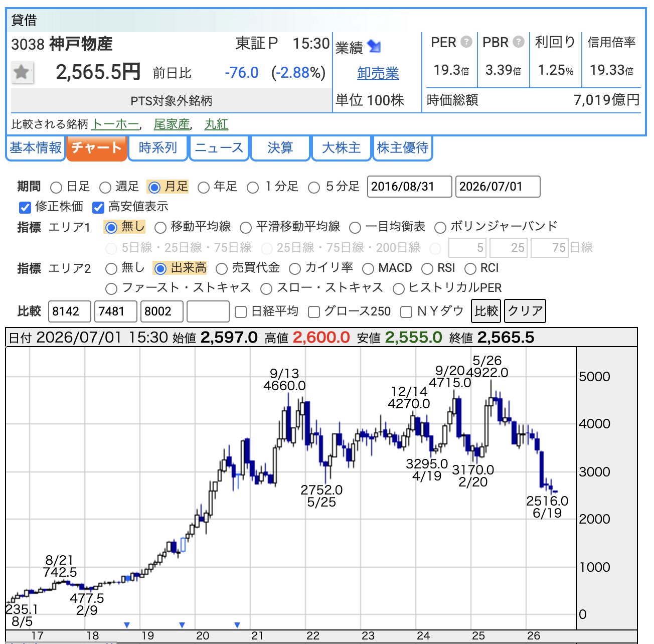Click blue triangle marker before 20
The height and width of the screenshot is (644, 654).
pos(182,625)
